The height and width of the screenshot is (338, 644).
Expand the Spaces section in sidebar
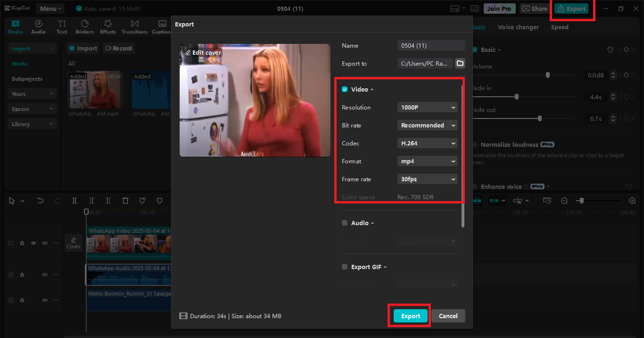tap(32, 109)
